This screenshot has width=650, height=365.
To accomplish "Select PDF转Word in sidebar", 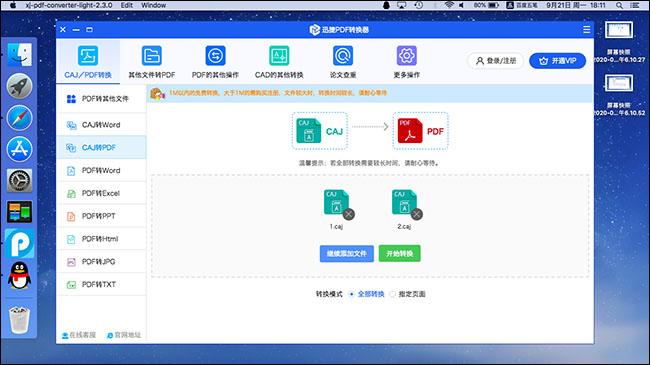I will point(101,170).
